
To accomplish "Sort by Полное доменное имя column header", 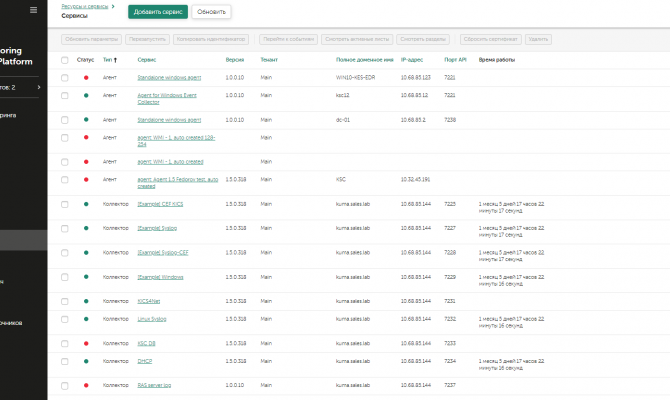I will (364, 60).
